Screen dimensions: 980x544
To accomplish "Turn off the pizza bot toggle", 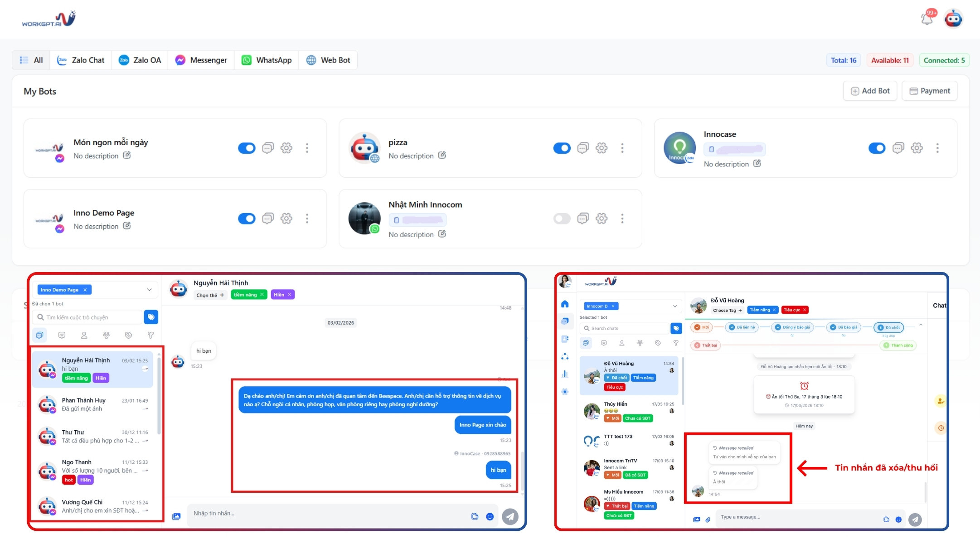I will (x=562, y=148).
